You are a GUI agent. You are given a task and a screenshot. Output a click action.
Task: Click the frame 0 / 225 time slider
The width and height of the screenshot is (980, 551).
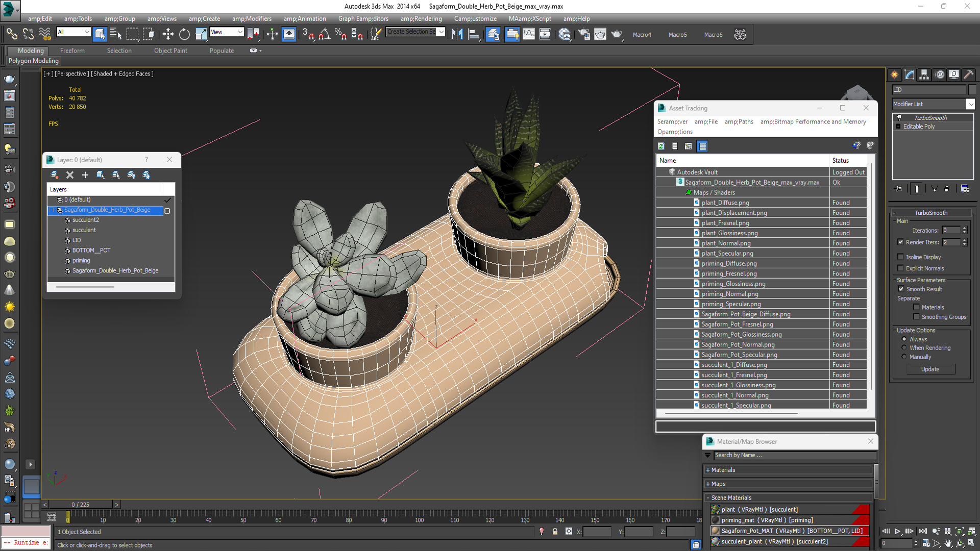coord(80,505)
